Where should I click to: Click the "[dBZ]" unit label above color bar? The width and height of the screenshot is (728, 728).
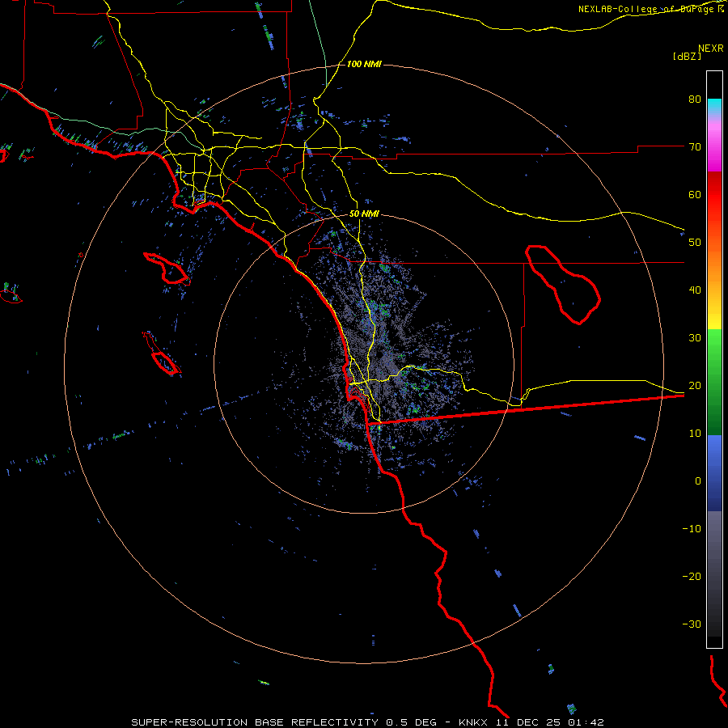(687, 56)
